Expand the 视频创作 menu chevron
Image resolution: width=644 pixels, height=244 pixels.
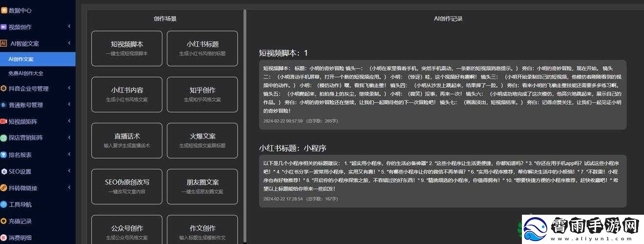click(69, 27)
